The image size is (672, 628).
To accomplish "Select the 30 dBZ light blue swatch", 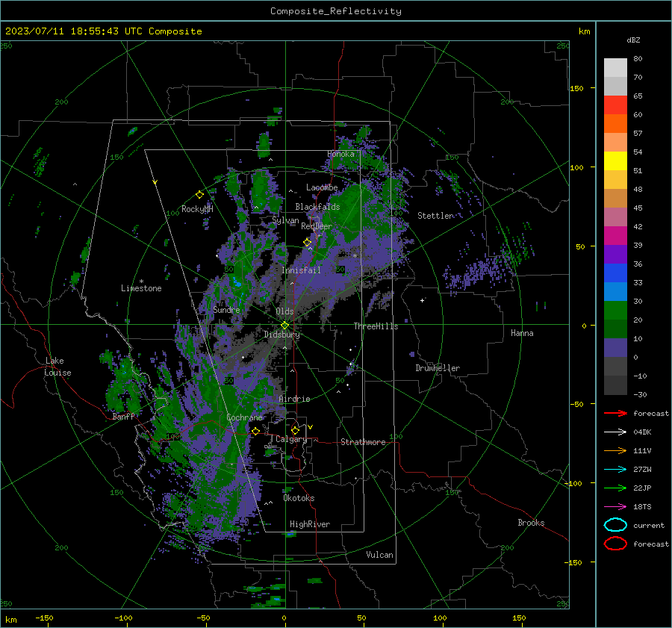I will click(615, 291).
